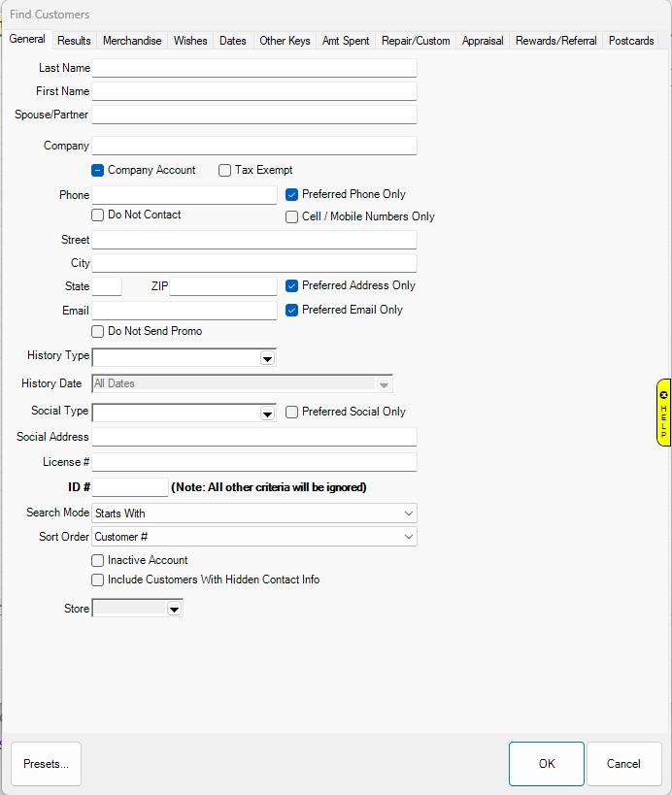Screen dimensions: 672x795
Task: Click the Presets... button
Action: (x=46, y=764)
